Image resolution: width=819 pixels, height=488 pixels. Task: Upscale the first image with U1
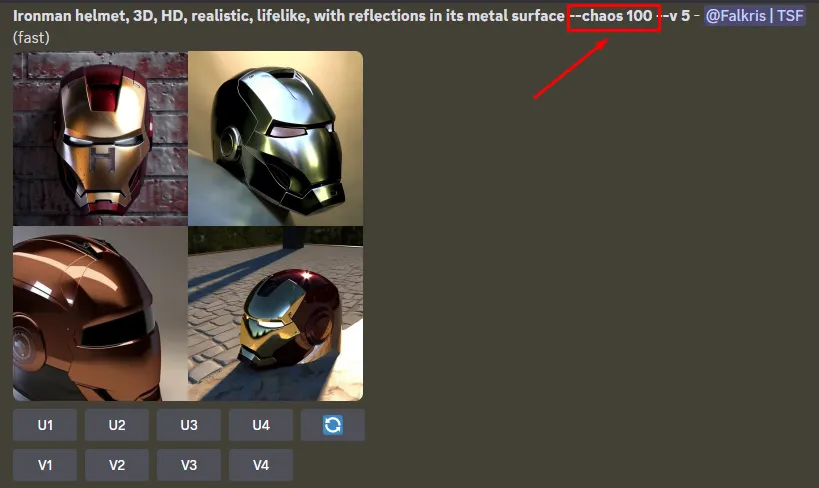point(45,425)
